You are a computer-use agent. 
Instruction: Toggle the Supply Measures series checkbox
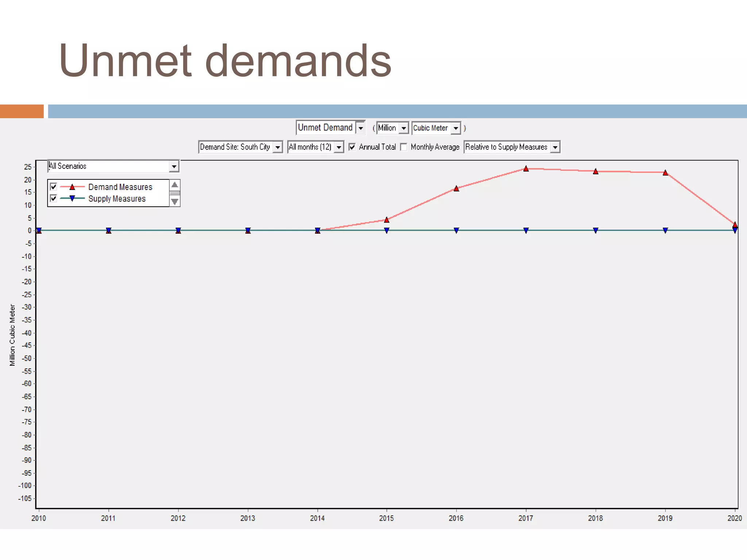[x=54, y=198]
